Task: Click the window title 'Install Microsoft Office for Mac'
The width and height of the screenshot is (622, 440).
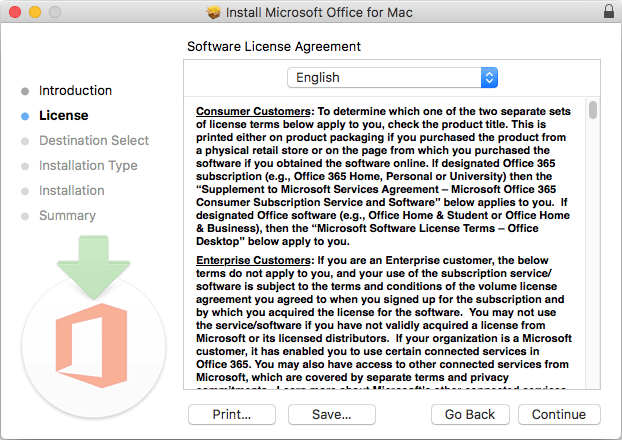Action: pos(319,13)
